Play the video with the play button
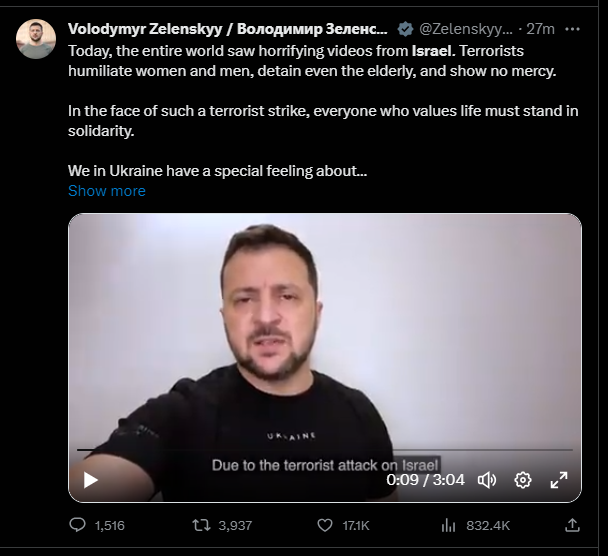The image size is (608, 556). 91,479
